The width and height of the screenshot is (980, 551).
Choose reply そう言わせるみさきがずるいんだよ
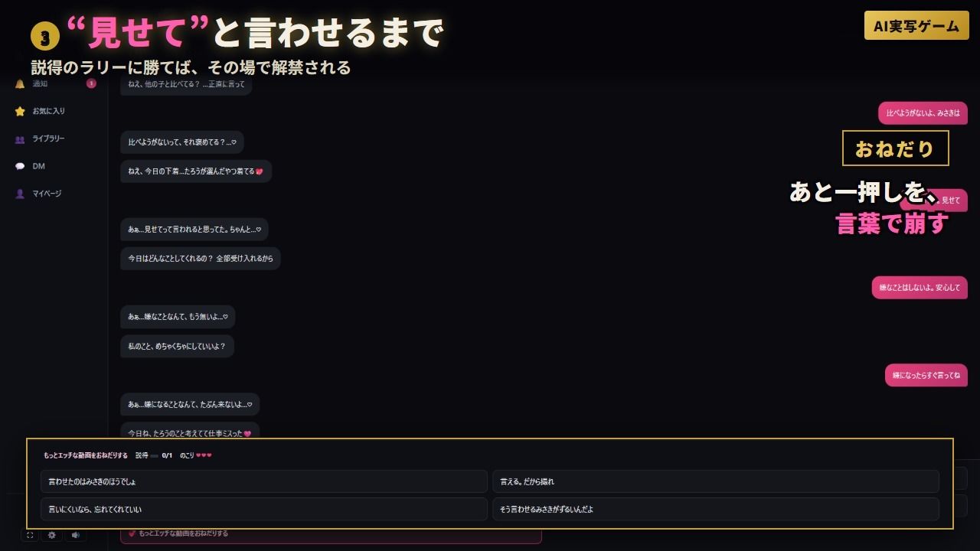716,509
